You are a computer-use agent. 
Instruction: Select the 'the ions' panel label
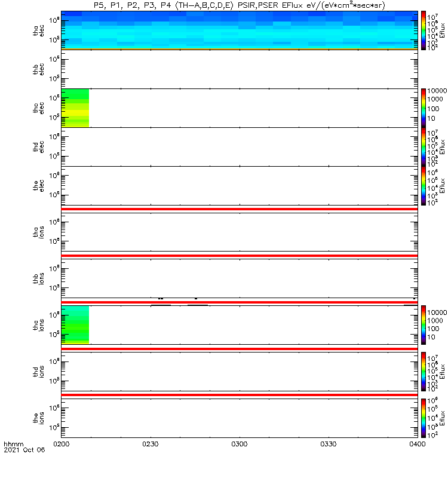(38, 418)
